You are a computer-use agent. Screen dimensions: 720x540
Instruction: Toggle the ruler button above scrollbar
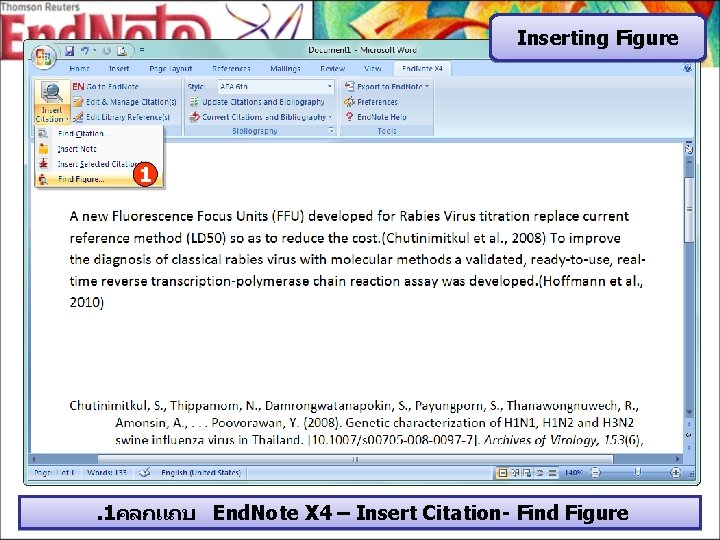[689, 148]
